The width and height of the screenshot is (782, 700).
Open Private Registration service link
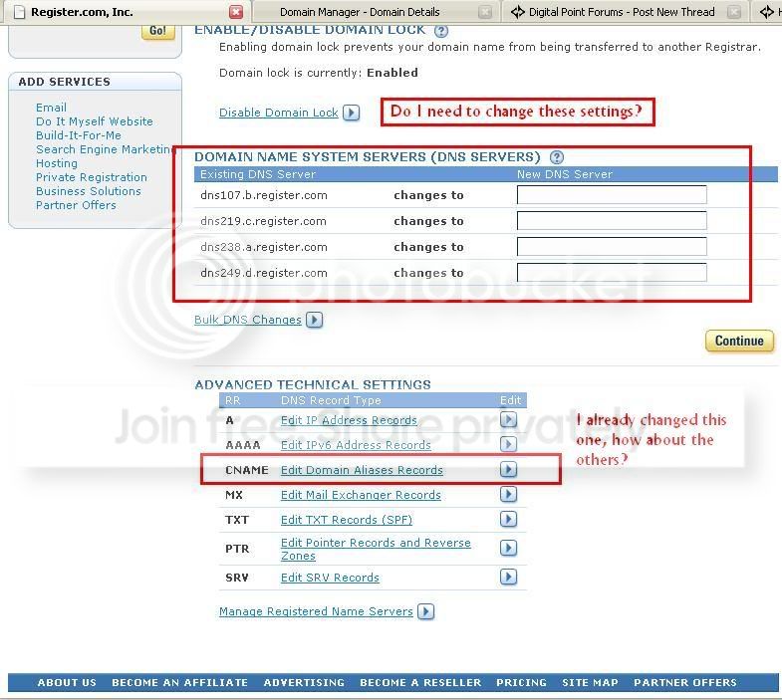click(92, 177)
